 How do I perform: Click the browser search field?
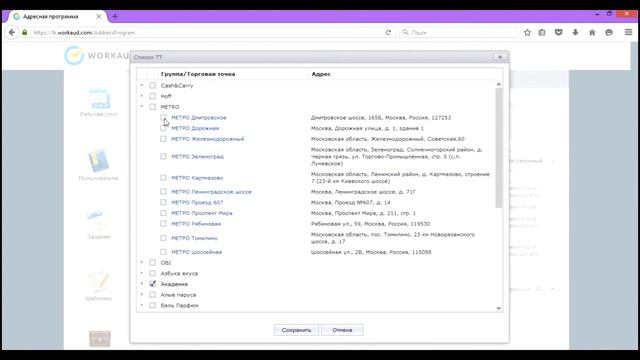pos(458,32)
